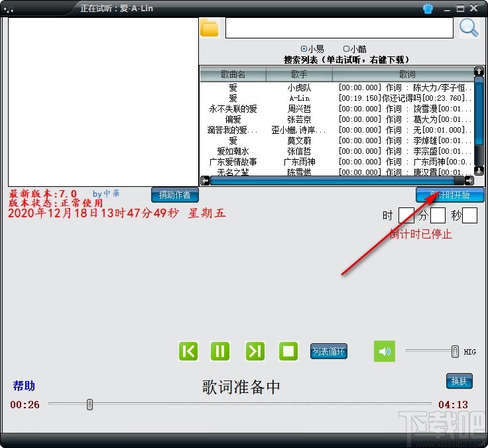Click the 换肤 button

click(459, 381)
